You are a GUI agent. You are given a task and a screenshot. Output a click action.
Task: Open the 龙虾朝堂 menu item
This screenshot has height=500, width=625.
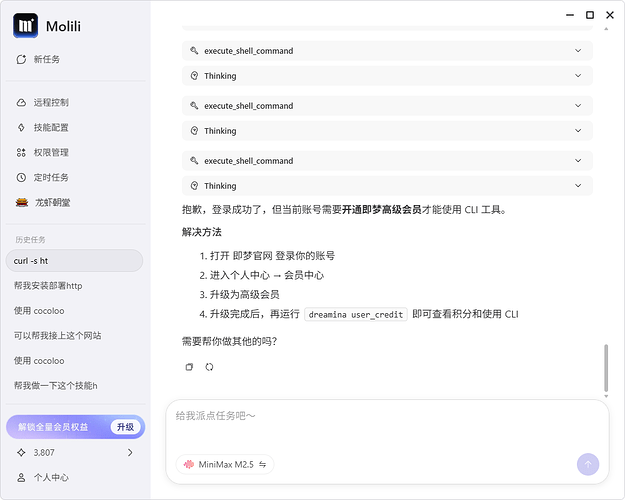click(51, 202)
